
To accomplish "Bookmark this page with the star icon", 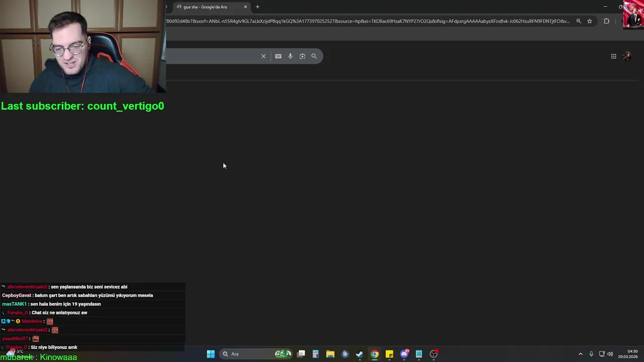I will pos(590,21).
